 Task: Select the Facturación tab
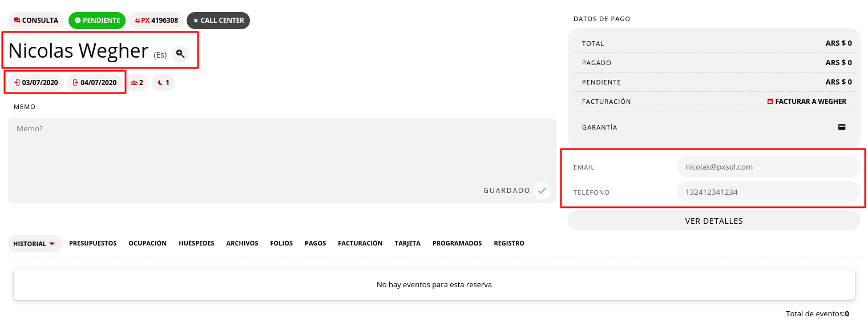(360, 243)
